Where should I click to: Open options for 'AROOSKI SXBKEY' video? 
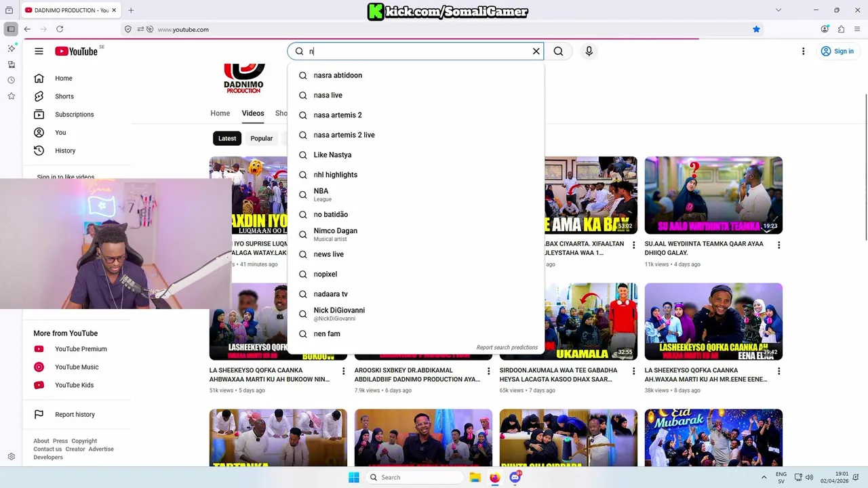pyautogui.click(x=488, y=371)
